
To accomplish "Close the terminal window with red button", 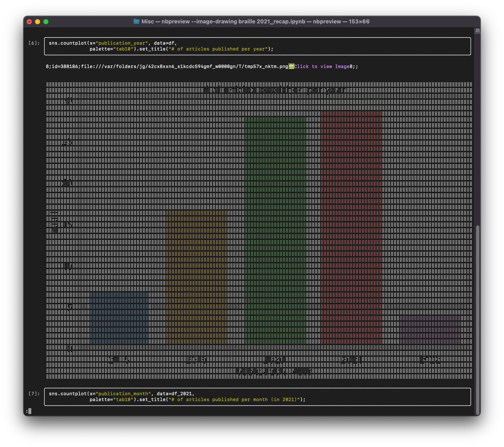I will 29,22.
